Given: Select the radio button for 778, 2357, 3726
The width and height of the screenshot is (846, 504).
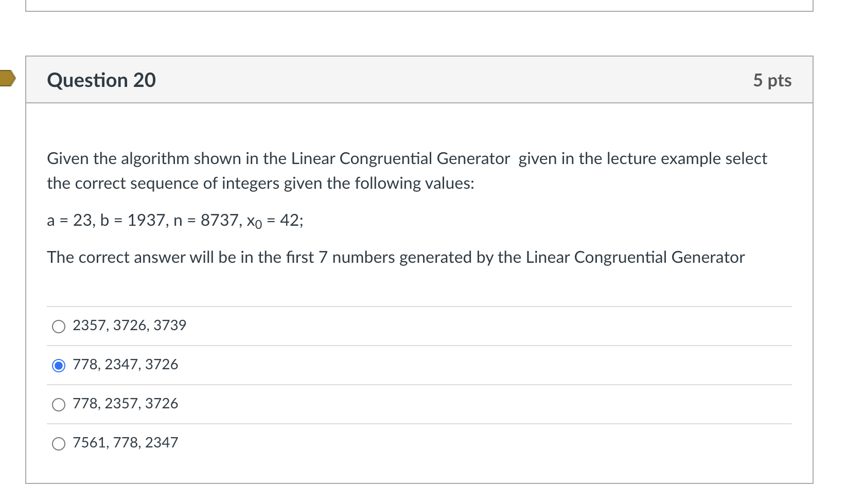Looking at the screenshot, I should pos(59,405).
